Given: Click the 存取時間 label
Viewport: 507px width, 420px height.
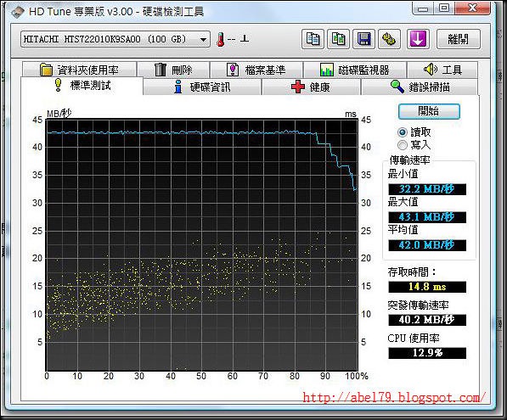Looking at the screenshot, I should (412, 272).
